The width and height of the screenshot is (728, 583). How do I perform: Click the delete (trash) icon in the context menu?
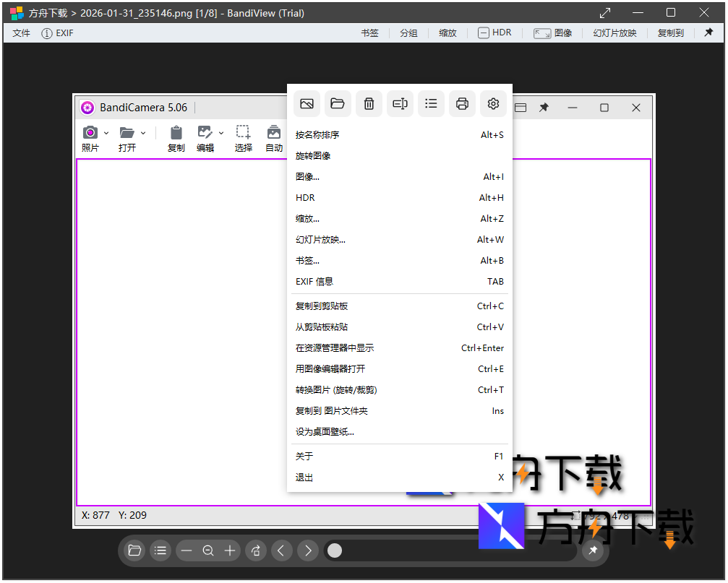pyautogui.click(x=369, y=103)
